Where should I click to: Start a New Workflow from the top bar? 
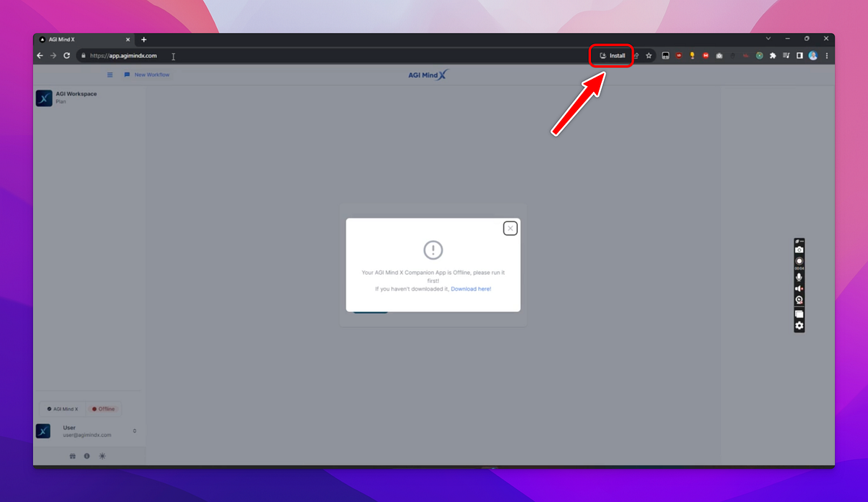[148, 75]
